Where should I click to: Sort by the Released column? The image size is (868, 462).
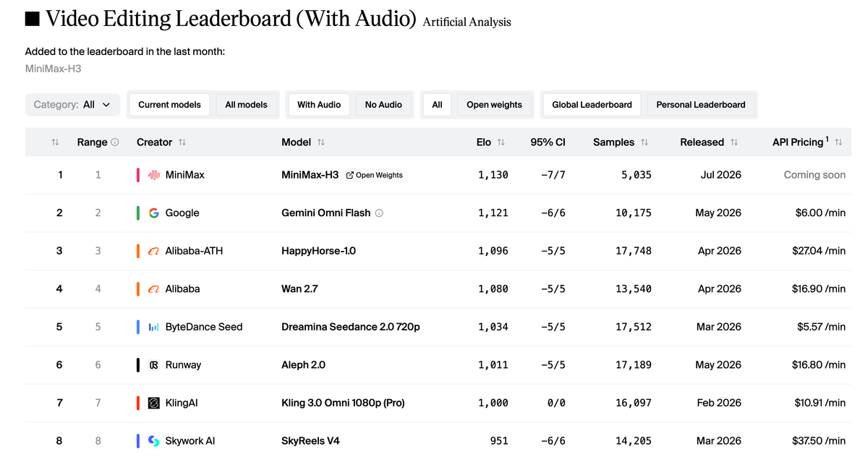tap(734, 142)
